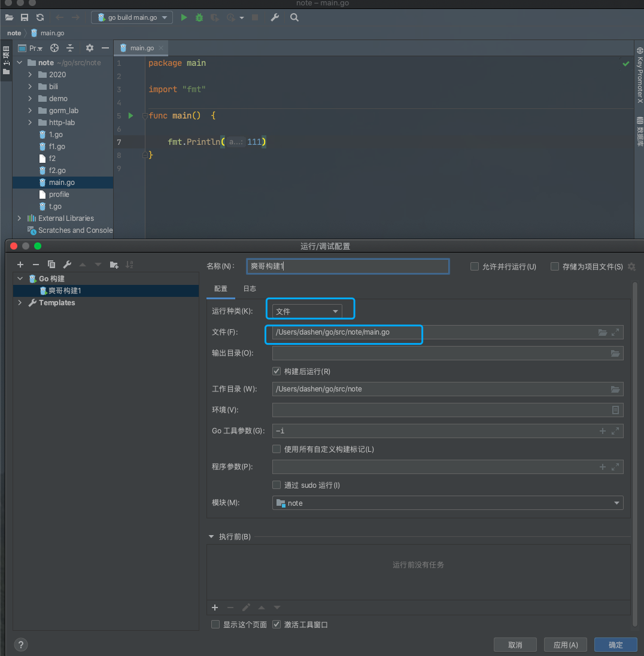This screenshot has height=656, width=644.
Task: Copy the configuration using the copy icon
Action: [x=51, y=265]
